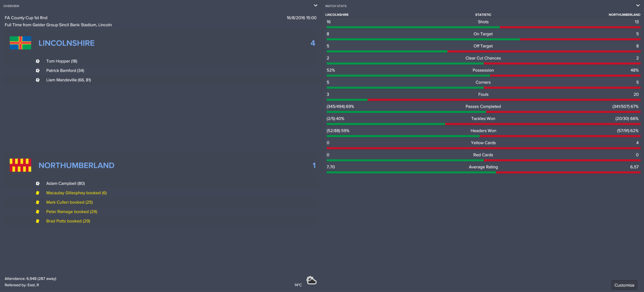Click yellow card icon beside Brad Potts
This screenshot has width=644, height=292.
click(38, 221)
